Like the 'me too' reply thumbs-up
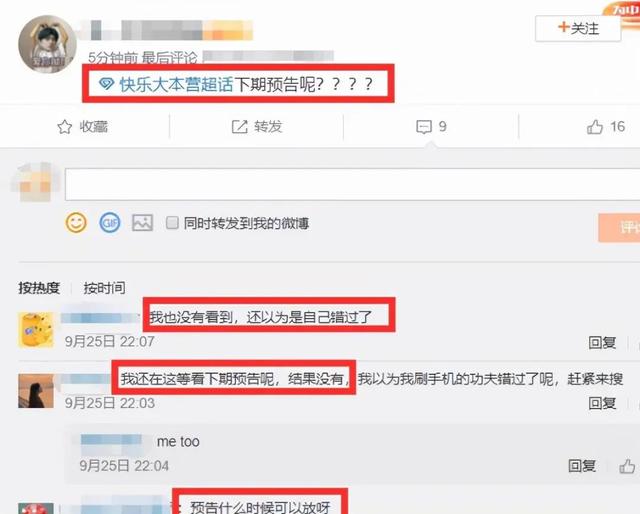This screenshot has width=640, height=514. pyautogui.click(x=627, y=466)
